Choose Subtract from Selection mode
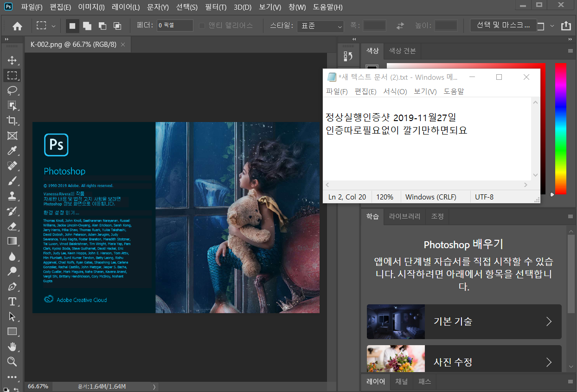This screenshot has width=577, height=392. [102, 26]
